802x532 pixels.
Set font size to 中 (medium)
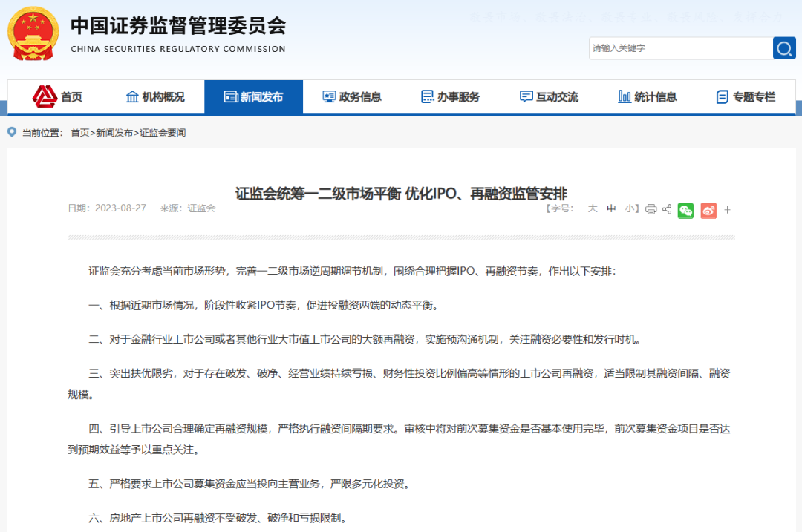[611, 208]
